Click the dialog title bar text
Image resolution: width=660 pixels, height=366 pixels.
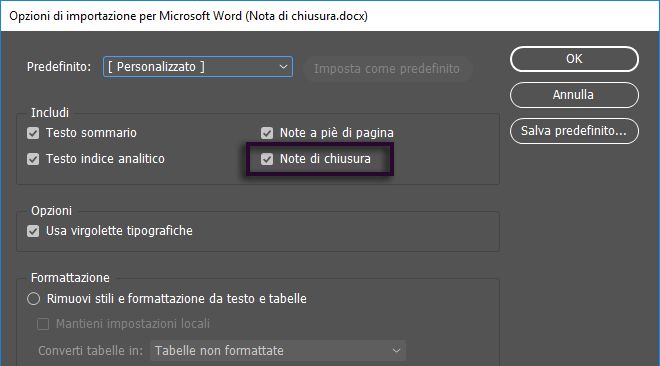coord(188,16)
